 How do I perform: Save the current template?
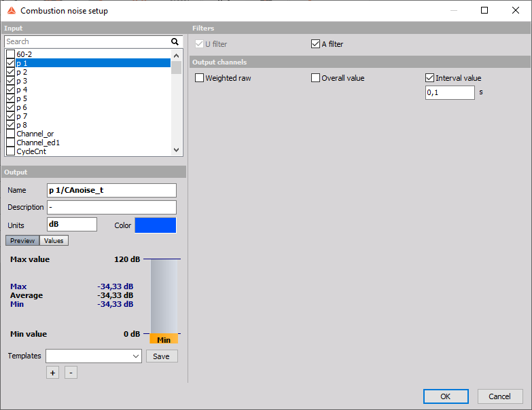(x=162, y=356)
